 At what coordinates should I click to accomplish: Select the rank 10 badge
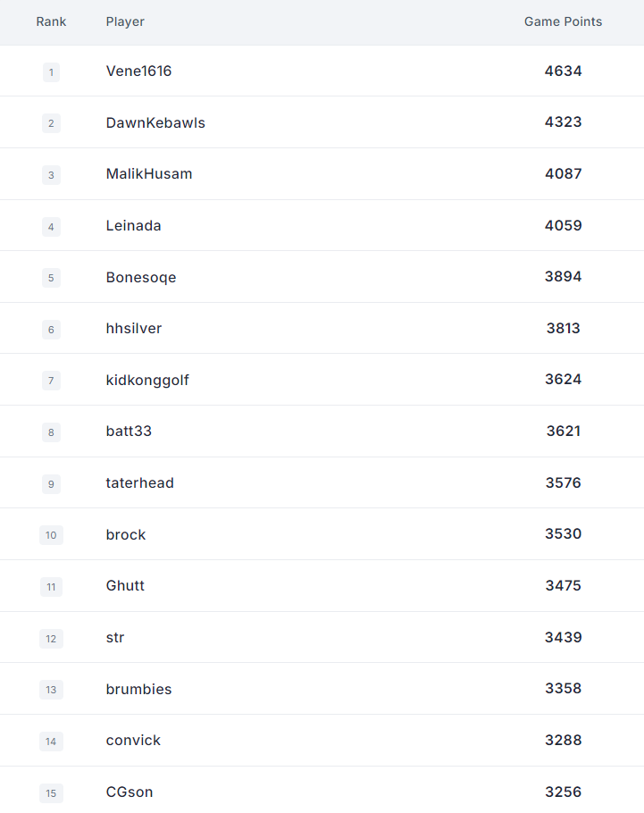(51, 535)
